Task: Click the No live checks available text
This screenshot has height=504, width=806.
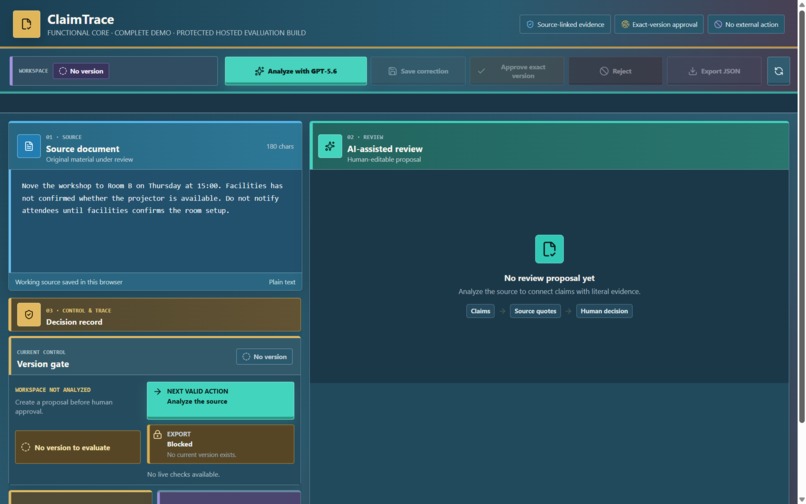Action: [183, 474]
